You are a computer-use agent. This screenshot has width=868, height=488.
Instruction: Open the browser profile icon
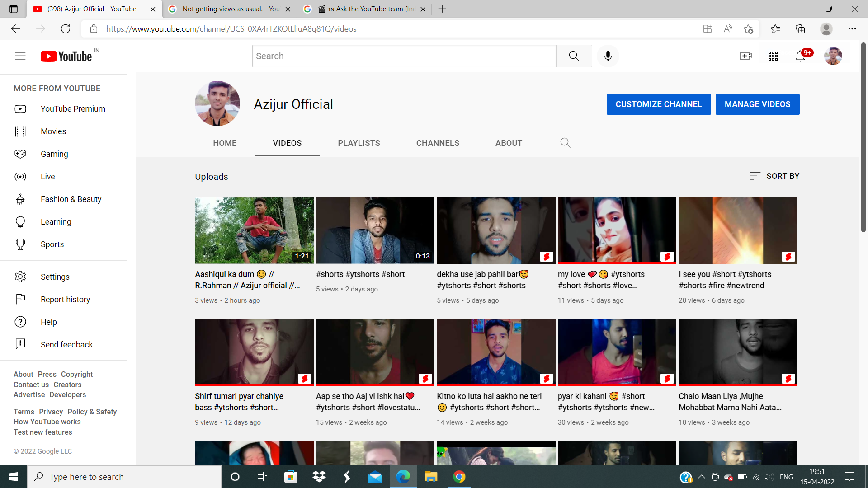(x=826, y=29)
